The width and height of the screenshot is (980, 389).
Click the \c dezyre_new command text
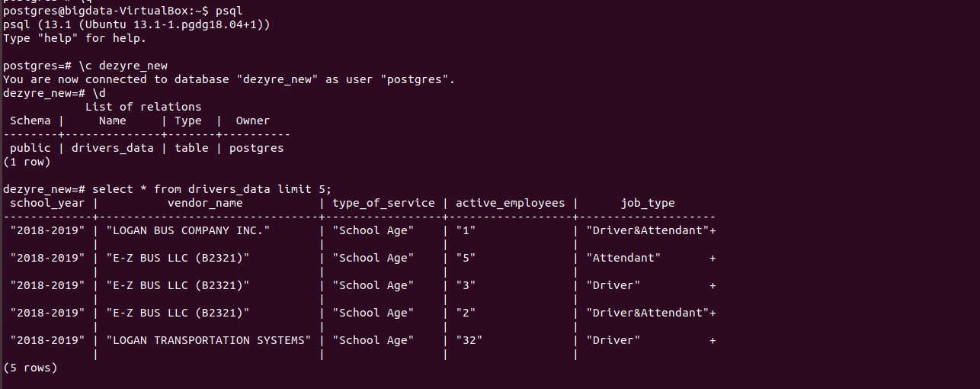[123, 66]
